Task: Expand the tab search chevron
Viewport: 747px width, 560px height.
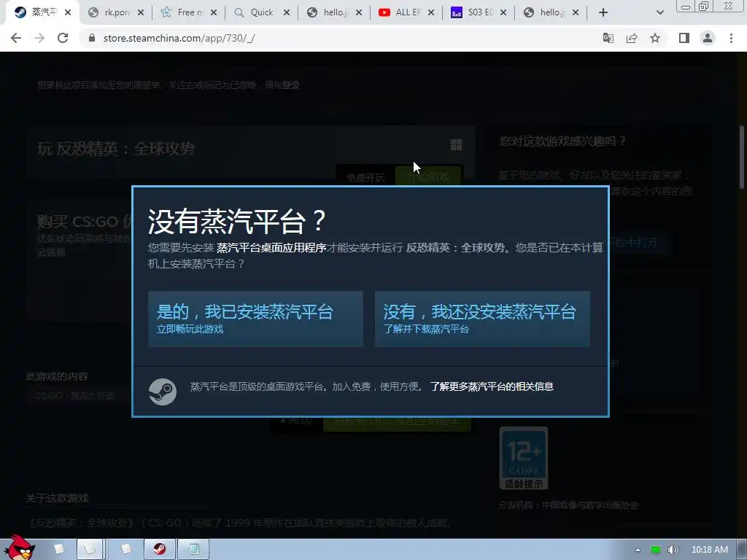Action: [659, 12]
